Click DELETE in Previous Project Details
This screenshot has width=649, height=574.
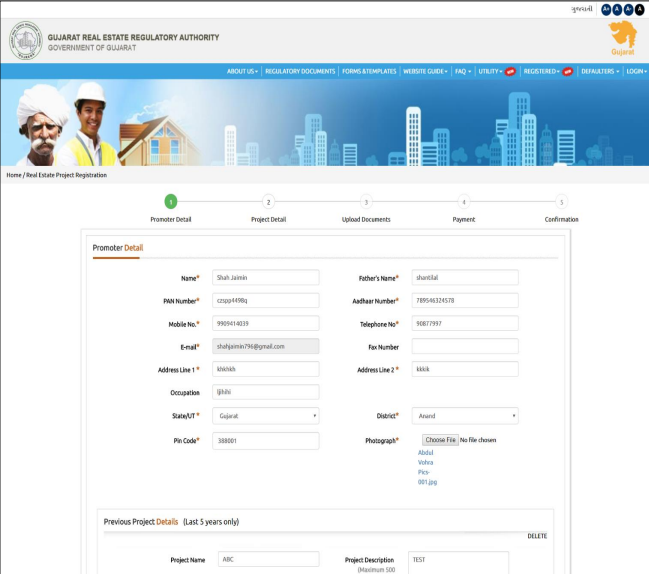pos(537,536)
